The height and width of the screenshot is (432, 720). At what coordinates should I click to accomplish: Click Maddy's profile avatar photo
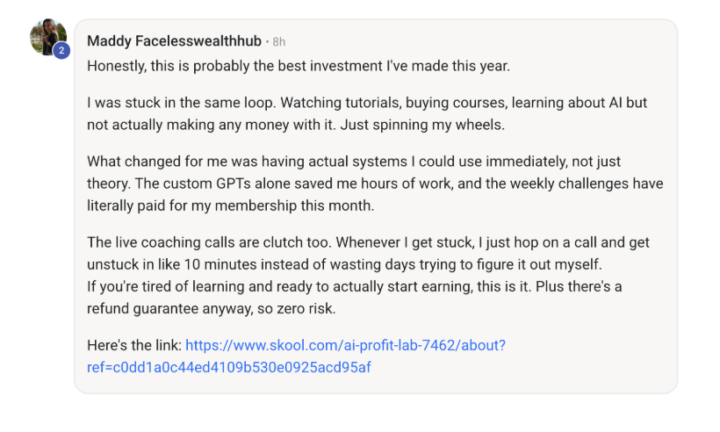point(47,36)
